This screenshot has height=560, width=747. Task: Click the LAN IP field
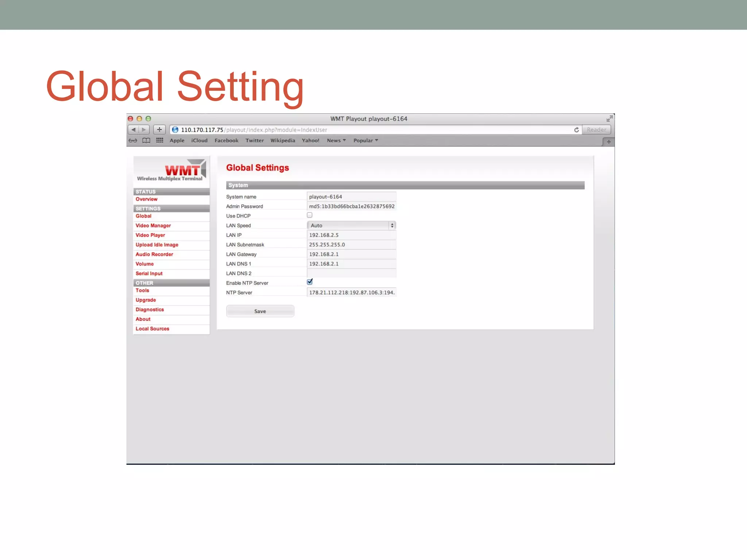(x=352, y=235)
